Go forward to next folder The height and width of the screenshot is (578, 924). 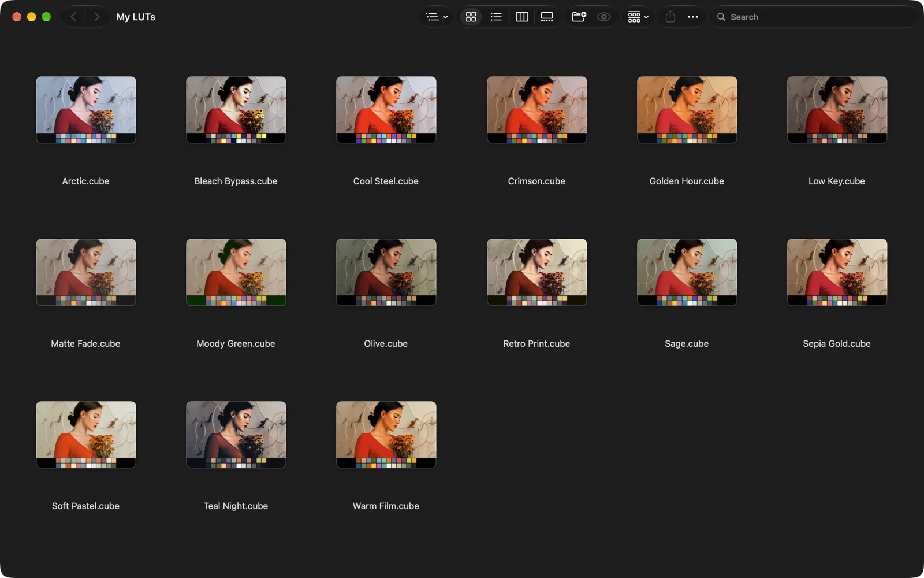96,17
